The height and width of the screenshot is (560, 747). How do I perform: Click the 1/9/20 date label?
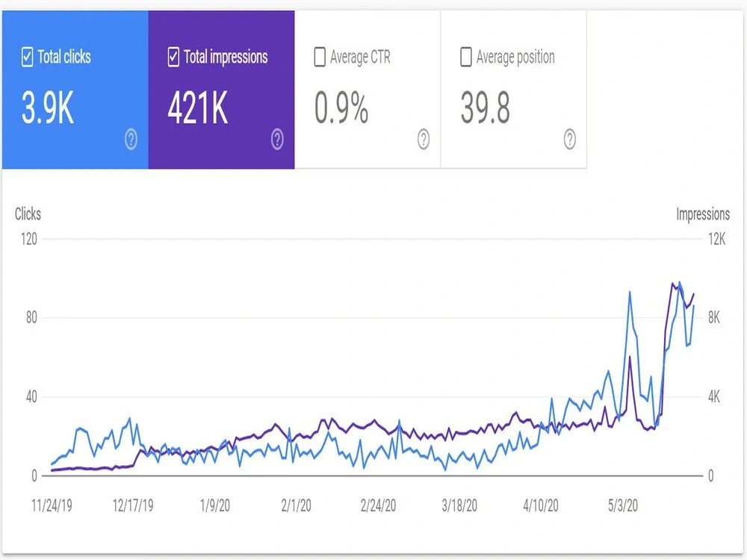pos(215,505)
